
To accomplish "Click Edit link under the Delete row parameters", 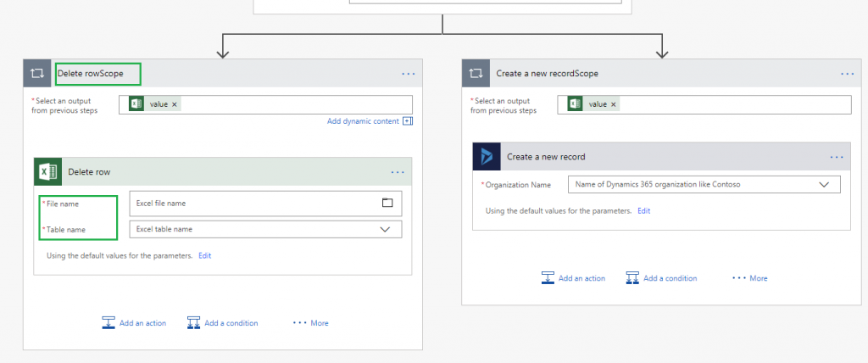I will [x=204, y=255].
